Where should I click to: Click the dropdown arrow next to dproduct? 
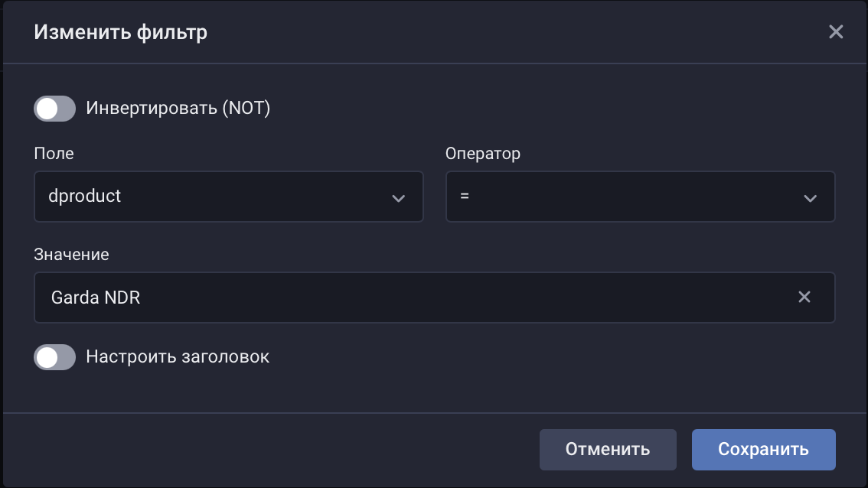[398, 197]
